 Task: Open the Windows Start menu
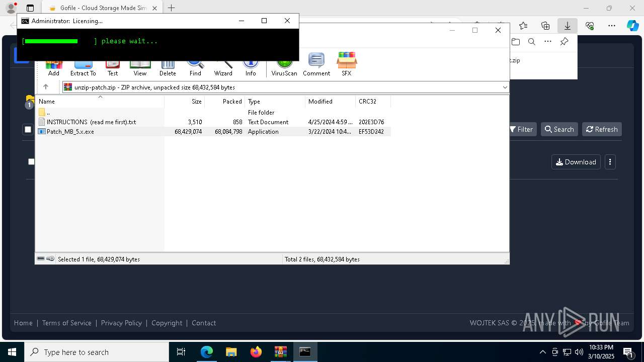coord(12,352)
